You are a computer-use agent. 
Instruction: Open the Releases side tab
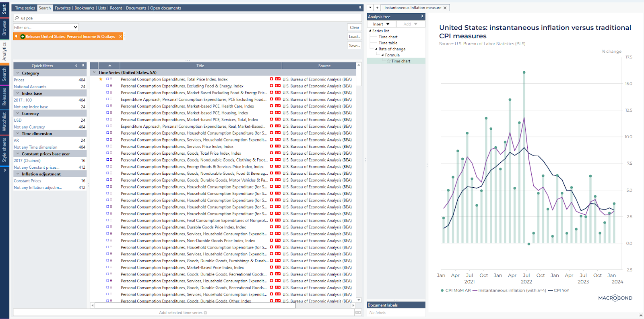point(4,97)
